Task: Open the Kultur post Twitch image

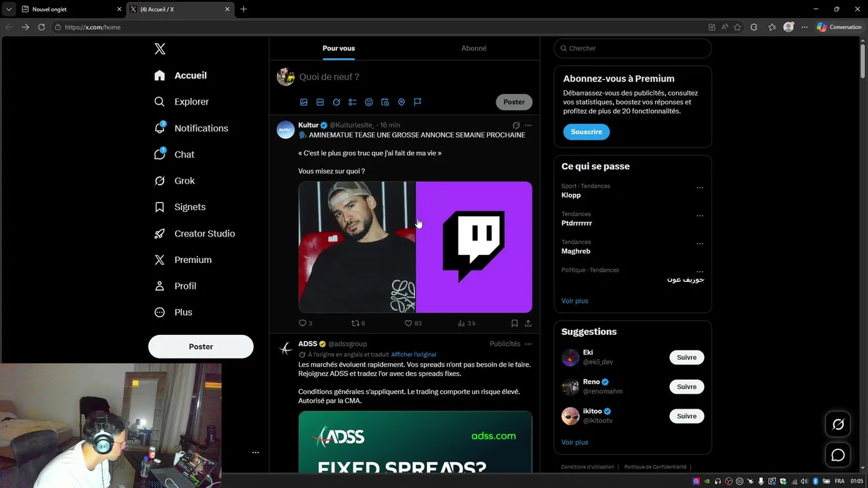Action: coord(474,247)
